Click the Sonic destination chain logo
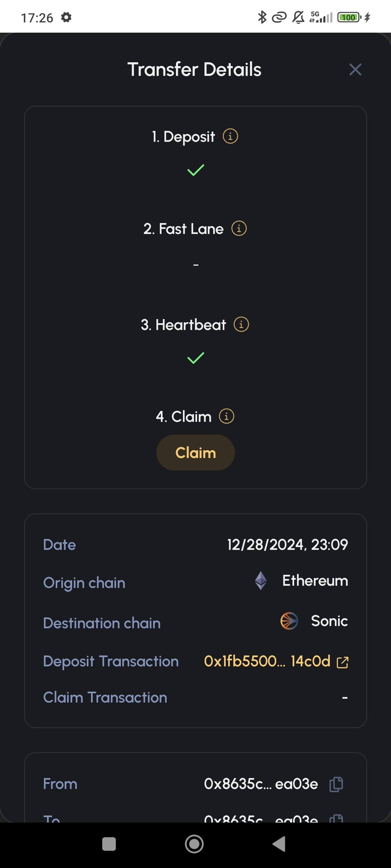 coord(289,622)
